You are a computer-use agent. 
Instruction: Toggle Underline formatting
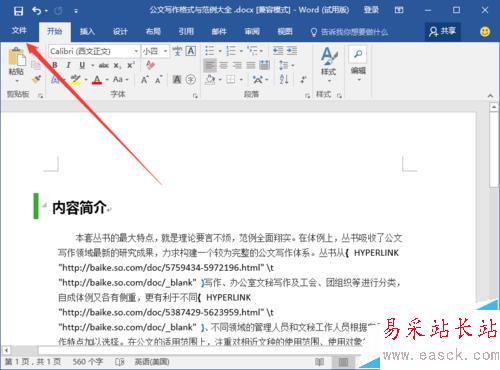[x=82, y=65]
